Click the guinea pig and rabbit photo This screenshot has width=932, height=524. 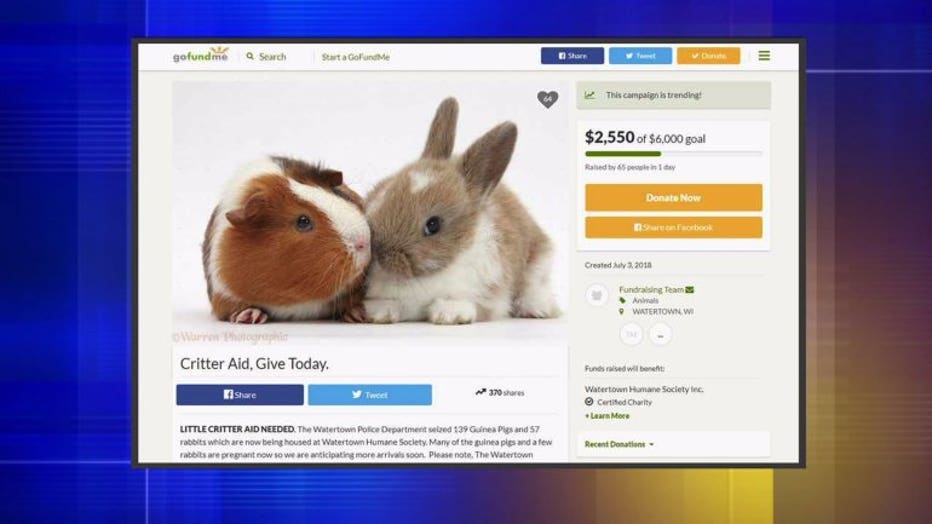(x=370, y=212)
